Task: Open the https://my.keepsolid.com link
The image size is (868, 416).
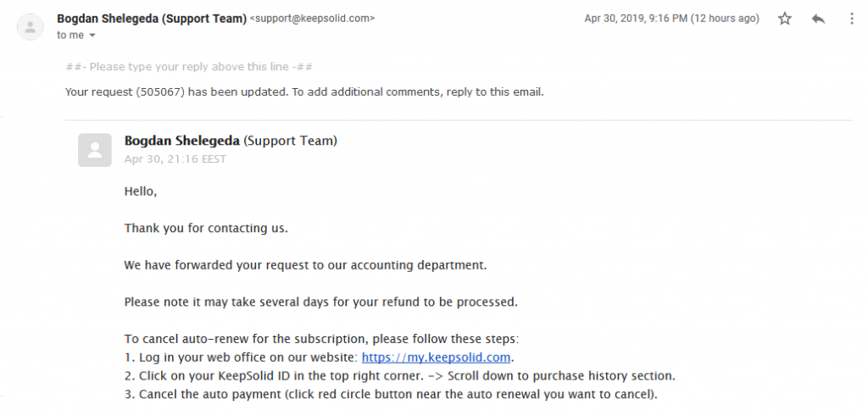Action: [x=436, y=358]
